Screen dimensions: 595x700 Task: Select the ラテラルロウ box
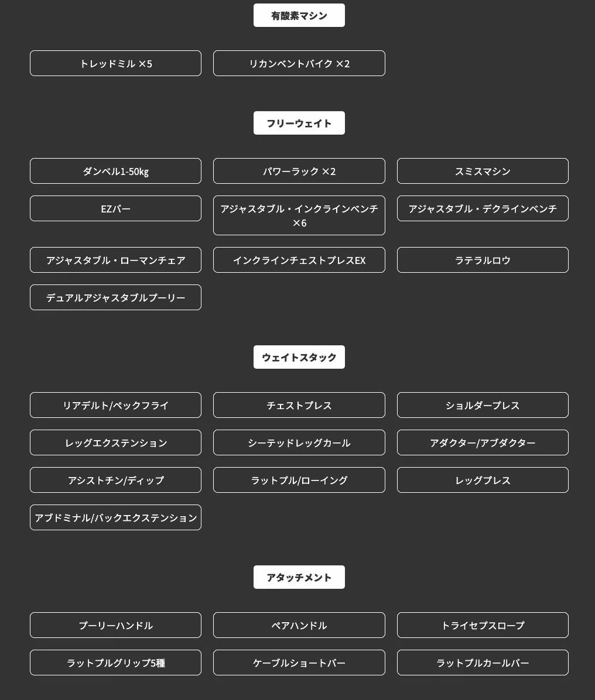point(483,260)
